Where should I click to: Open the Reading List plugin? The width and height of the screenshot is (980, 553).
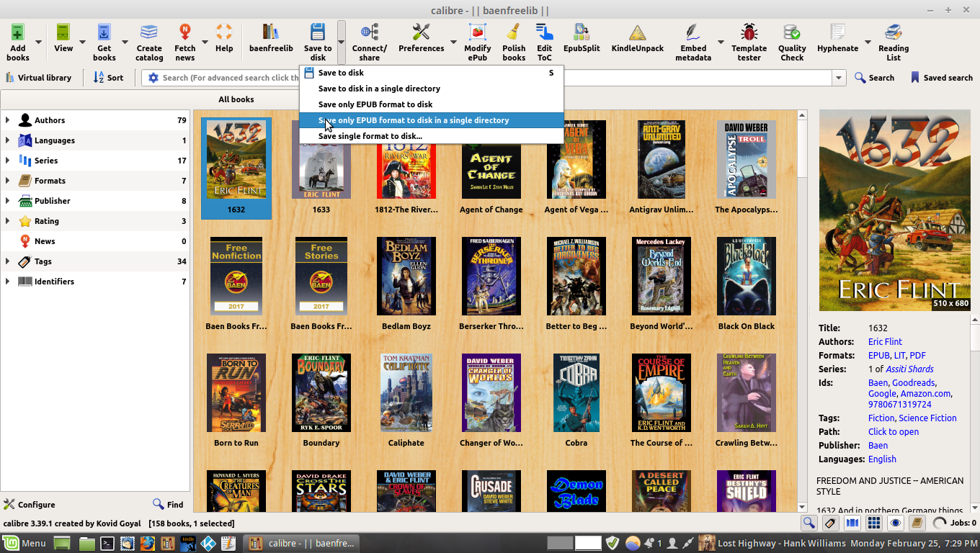(894, 33)
